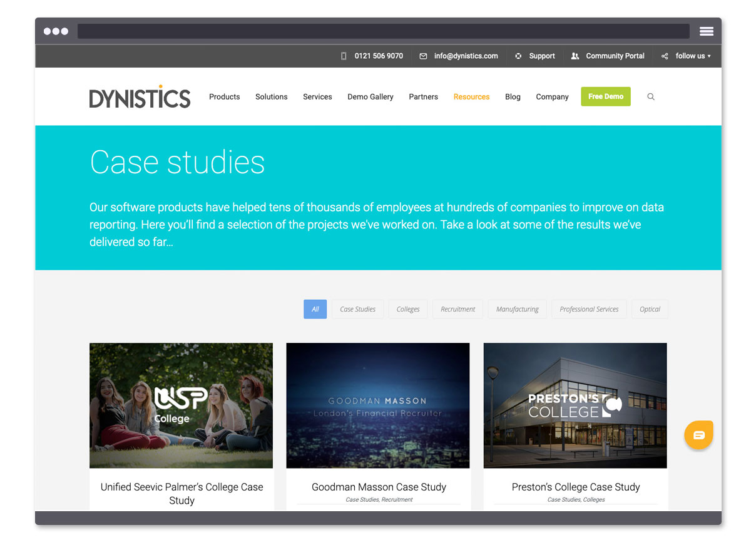Click the Dynistics logo
Screen dimensions: 751x560
click(140, 97)
